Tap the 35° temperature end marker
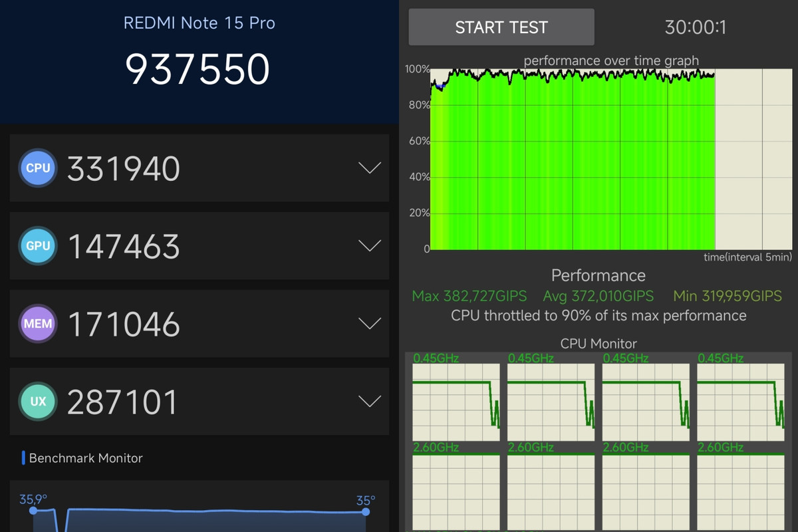798x532 pixels. click(x=365, y=511)
